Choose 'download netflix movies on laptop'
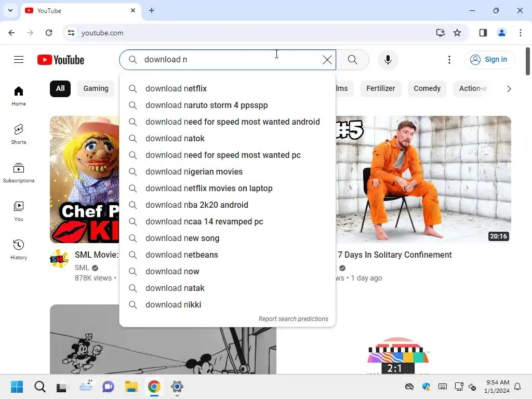Screen dimensions: 532x399 (x=228, y=188)
